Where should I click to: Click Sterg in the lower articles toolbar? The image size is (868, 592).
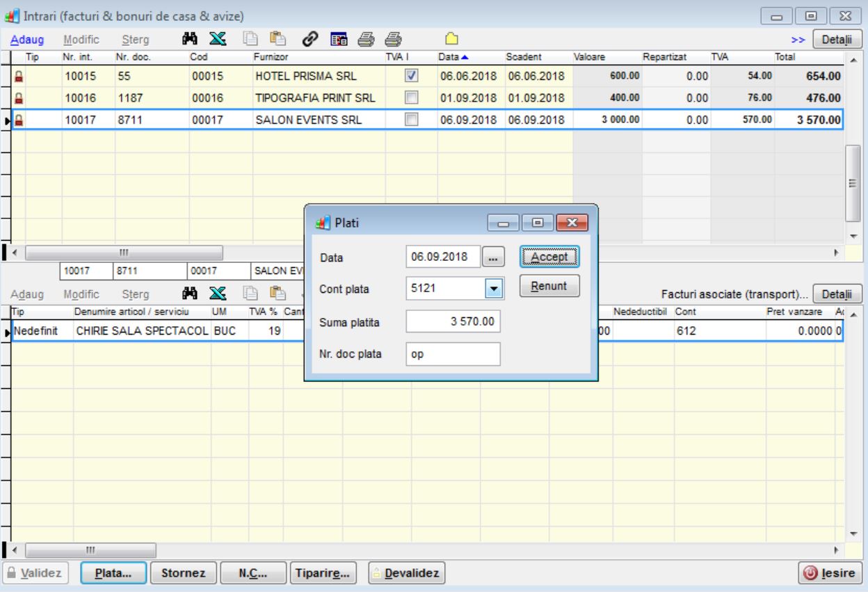coord(135,294)
